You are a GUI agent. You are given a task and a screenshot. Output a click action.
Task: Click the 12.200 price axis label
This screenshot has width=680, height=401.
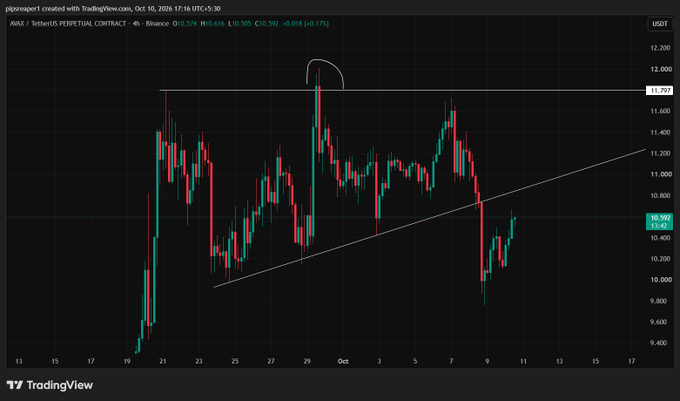[660, 48]
